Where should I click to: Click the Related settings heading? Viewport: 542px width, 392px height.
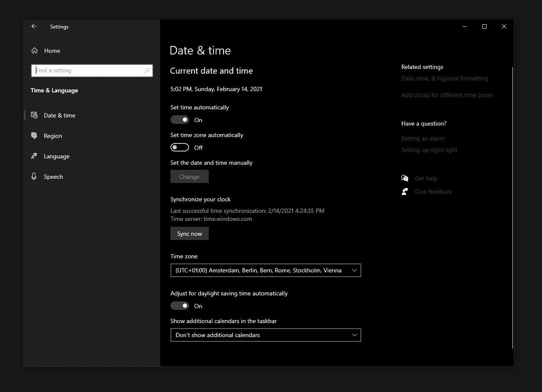[422, 67]
